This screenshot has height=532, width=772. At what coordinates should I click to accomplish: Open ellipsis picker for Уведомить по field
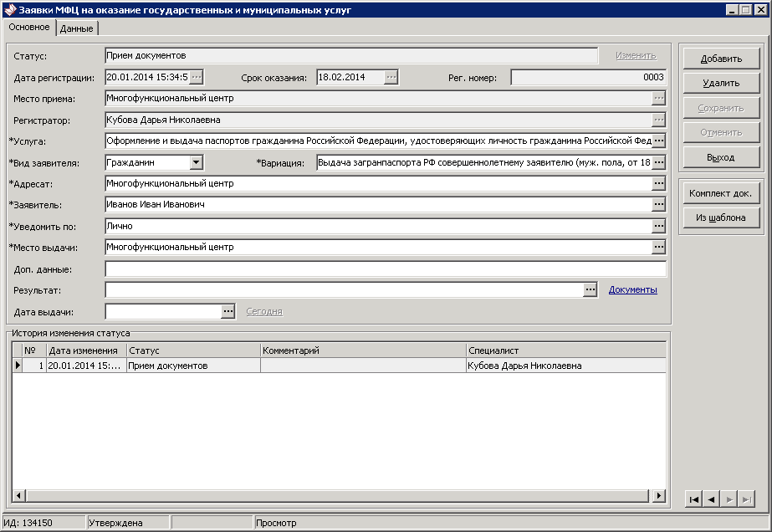click(659, 226)
